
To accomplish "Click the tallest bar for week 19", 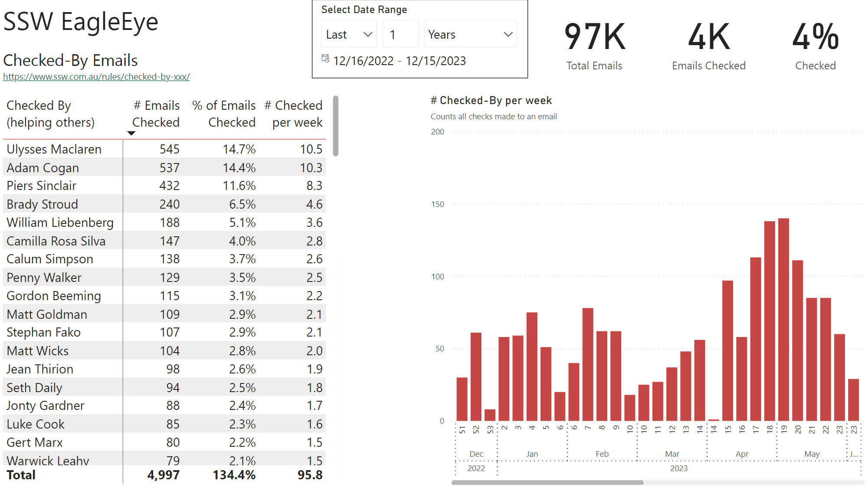I will (x=783, y=319).
